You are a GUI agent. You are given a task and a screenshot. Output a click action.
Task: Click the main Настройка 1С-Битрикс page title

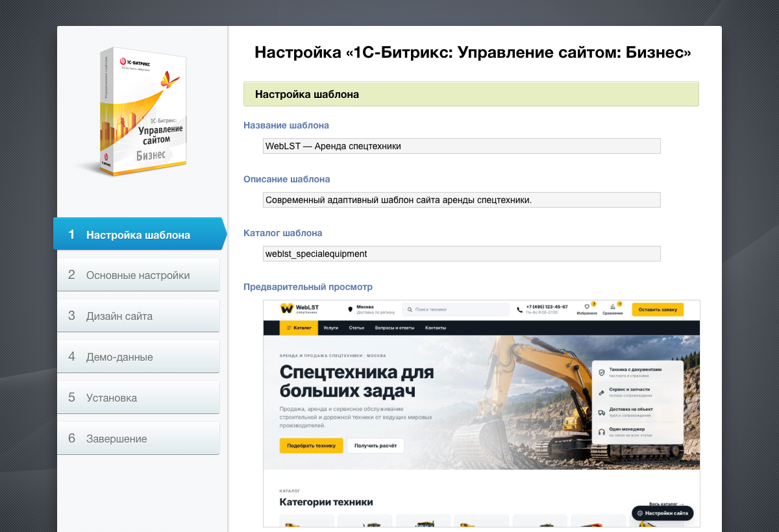click(x=473, y=53)
